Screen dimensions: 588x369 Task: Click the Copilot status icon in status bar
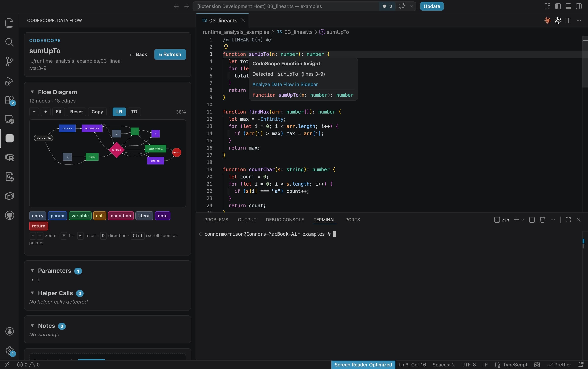click(537, 365)
